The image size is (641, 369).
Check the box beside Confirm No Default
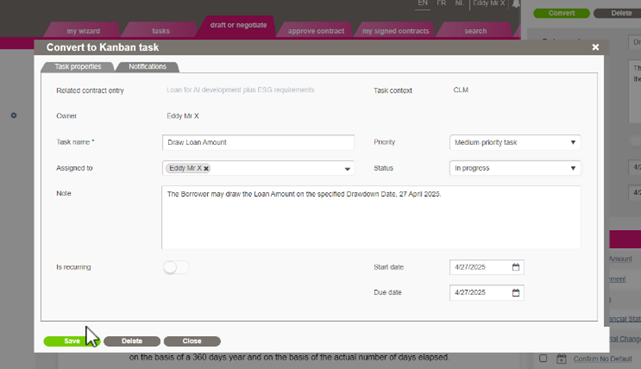click(543, 358)
